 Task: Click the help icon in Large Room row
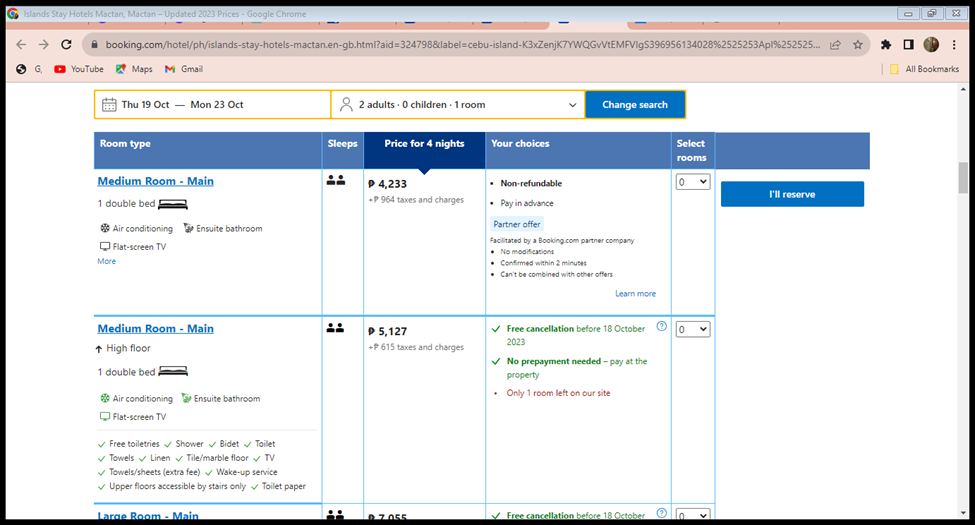coord(662,513)
